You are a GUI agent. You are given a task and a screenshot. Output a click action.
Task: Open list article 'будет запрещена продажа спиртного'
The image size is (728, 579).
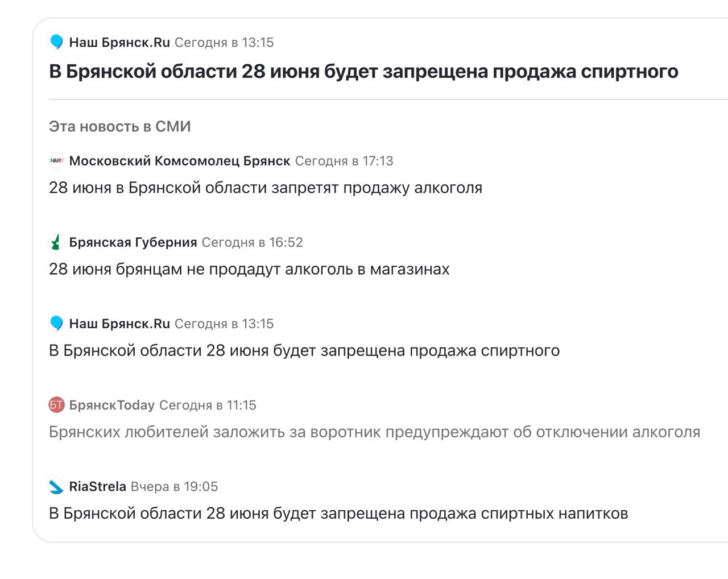tap(304, 350)
